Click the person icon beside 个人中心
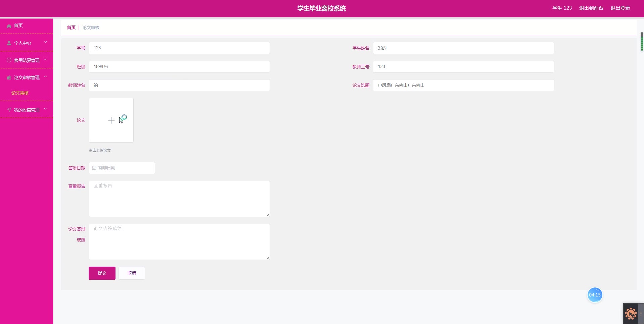The image size is (644, 324). (x=9, y=43)
